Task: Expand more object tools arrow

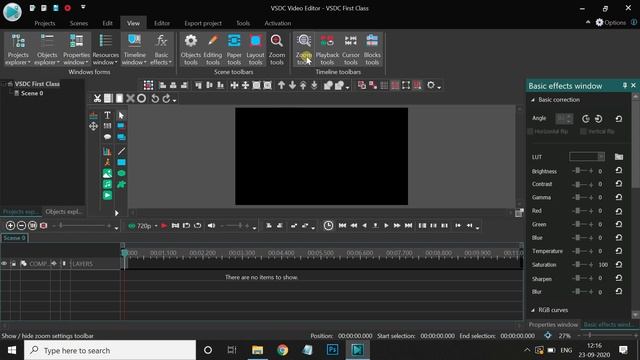Action: pyautogui.click(x=116, y=213)
